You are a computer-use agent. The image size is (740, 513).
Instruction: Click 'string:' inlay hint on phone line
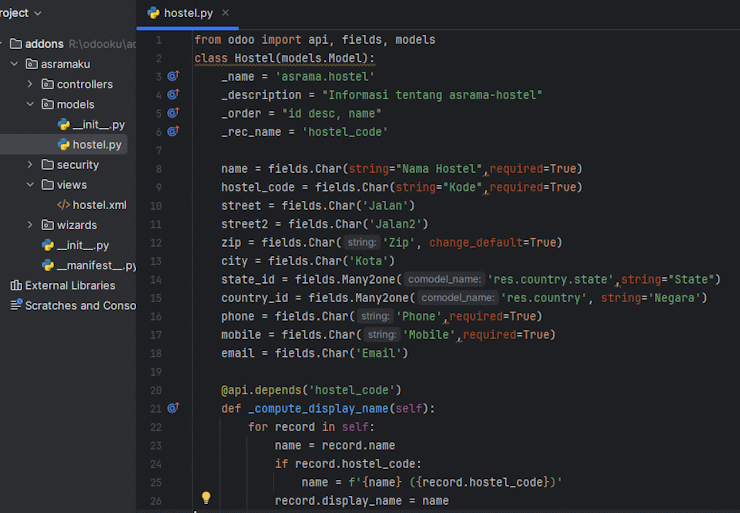click(x=375, y=316)
